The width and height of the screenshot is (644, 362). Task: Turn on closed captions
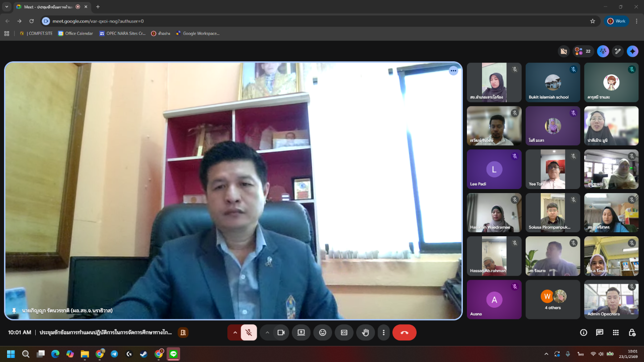tap(344, 332)
